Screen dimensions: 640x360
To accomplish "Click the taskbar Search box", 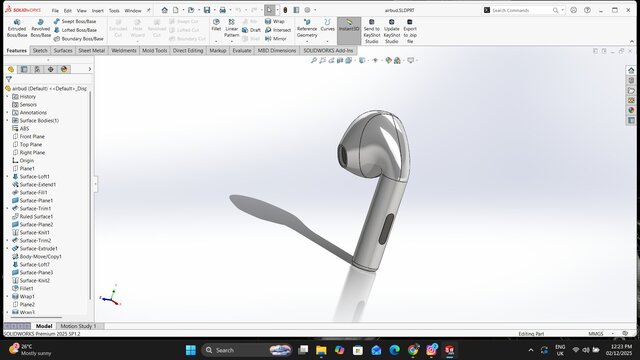I will [247, 350].
